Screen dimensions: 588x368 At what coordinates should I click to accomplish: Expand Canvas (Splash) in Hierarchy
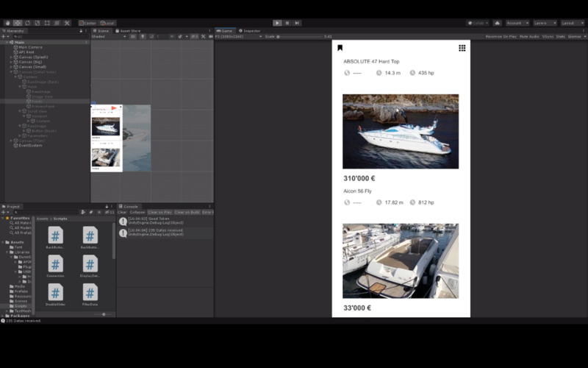coord(11,57)
